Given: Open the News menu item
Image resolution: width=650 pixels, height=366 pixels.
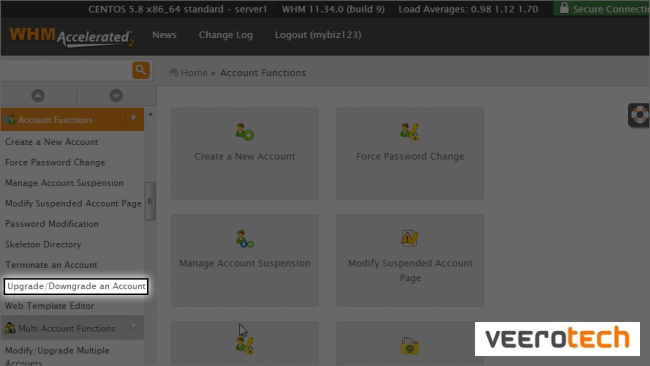Looking at the screenshot, I should click(x=164, y=35).
